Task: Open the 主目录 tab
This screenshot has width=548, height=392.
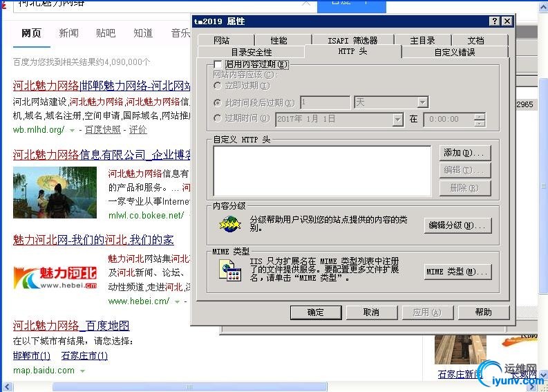Action: 422,41
